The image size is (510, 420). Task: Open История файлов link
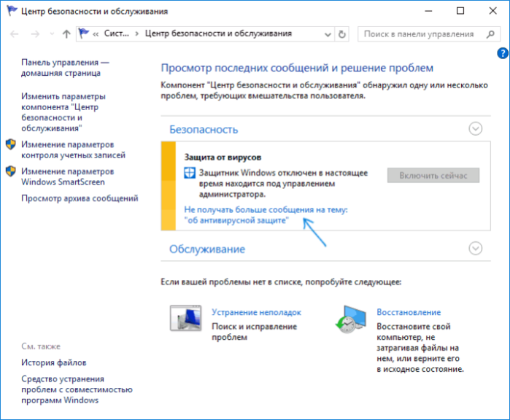pos(54,362)
